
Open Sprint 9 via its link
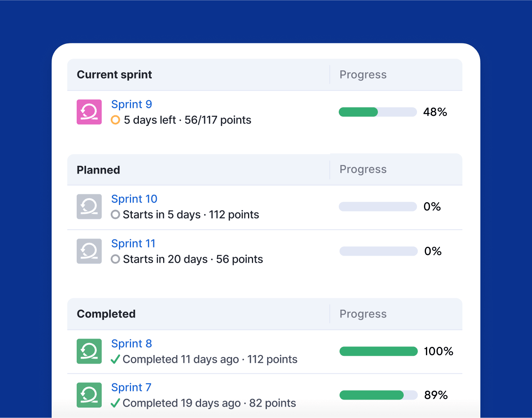[x=131, y=104]
